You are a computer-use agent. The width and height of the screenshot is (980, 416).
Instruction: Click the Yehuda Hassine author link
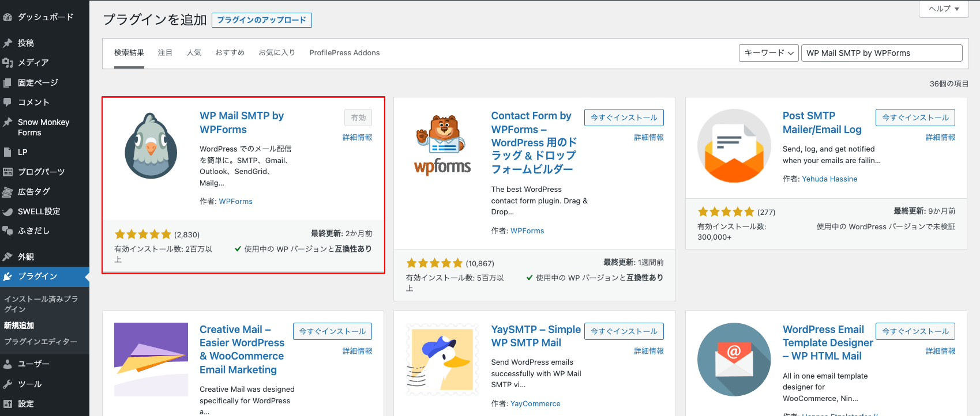coord(829,179)
